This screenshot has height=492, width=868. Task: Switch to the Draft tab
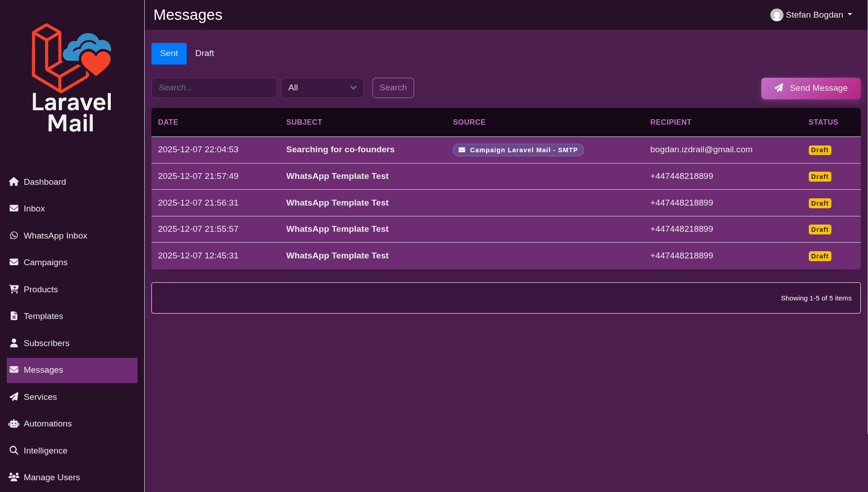(x=205, y=53)
